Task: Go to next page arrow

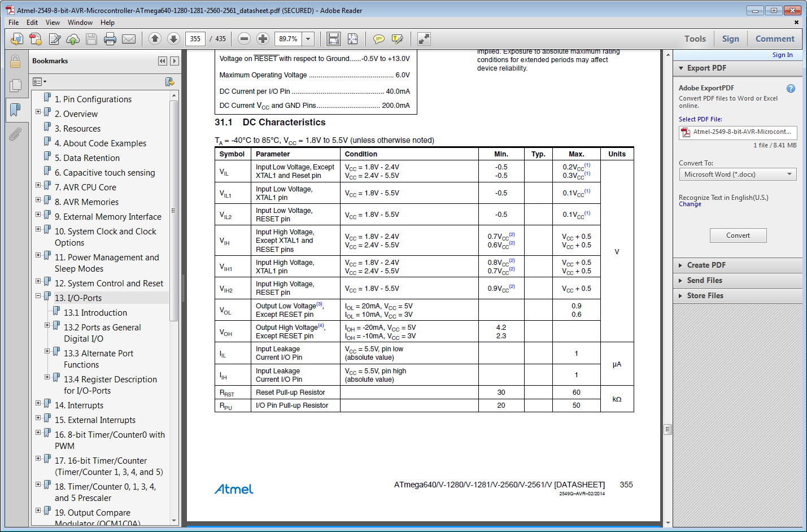Action: [x=174, y=39]
